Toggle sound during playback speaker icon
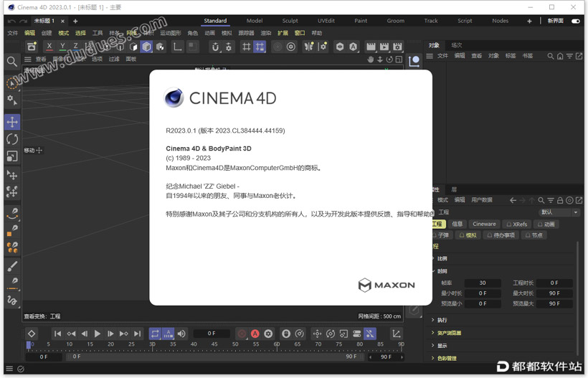This screenshot has height=378, width=588. [x=181, y=334]
